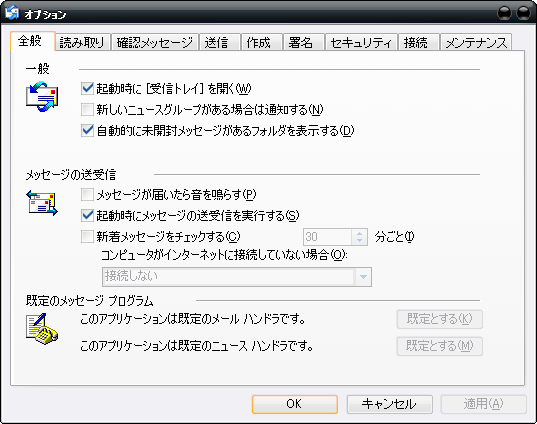The image size is (537, 424).
Task: Switch to the 読み取り tab
Action: pyautogui.click(x=82, y=43)
